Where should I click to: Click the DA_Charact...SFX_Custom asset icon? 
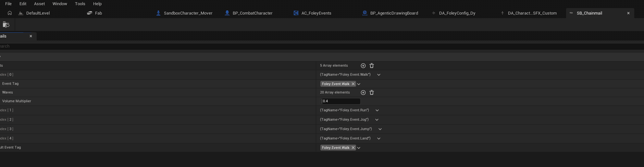(502, 13)
